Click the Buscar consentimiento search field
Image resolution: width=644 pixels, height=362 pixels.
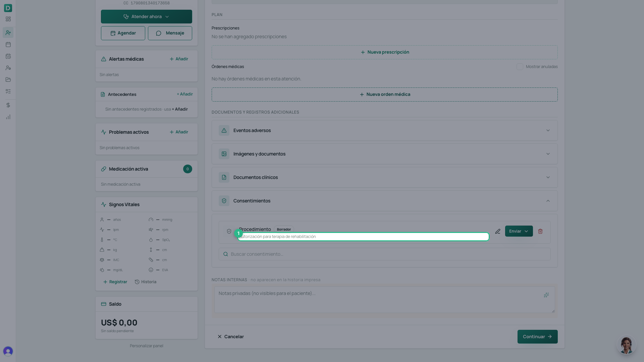[x=384, y=254]
